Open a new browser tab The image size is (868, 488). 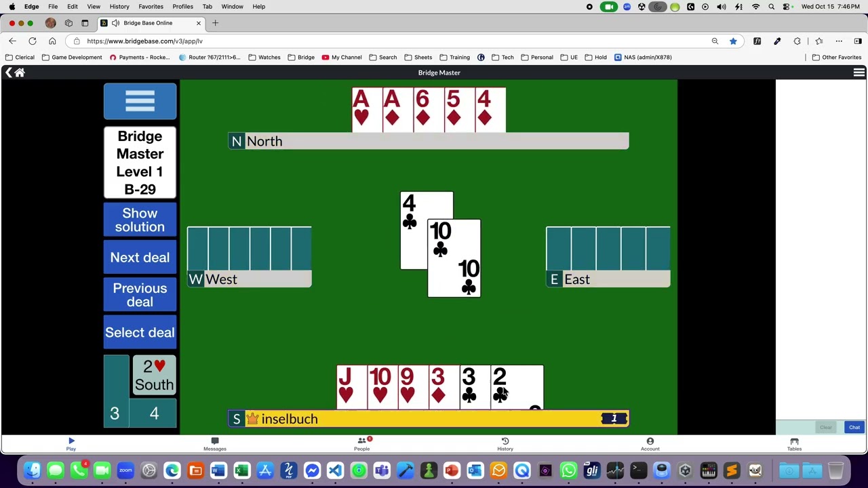coord(215,23)
